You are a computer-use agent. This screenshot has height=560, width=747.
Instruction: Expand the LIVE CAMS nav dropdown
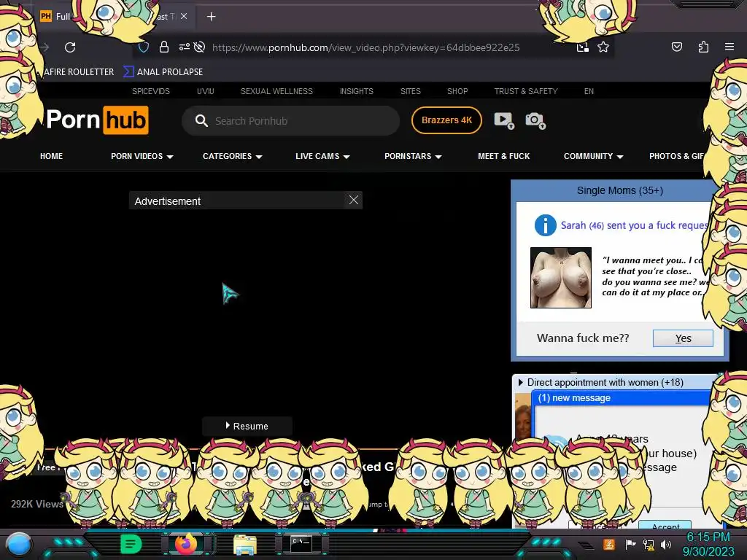347,157
